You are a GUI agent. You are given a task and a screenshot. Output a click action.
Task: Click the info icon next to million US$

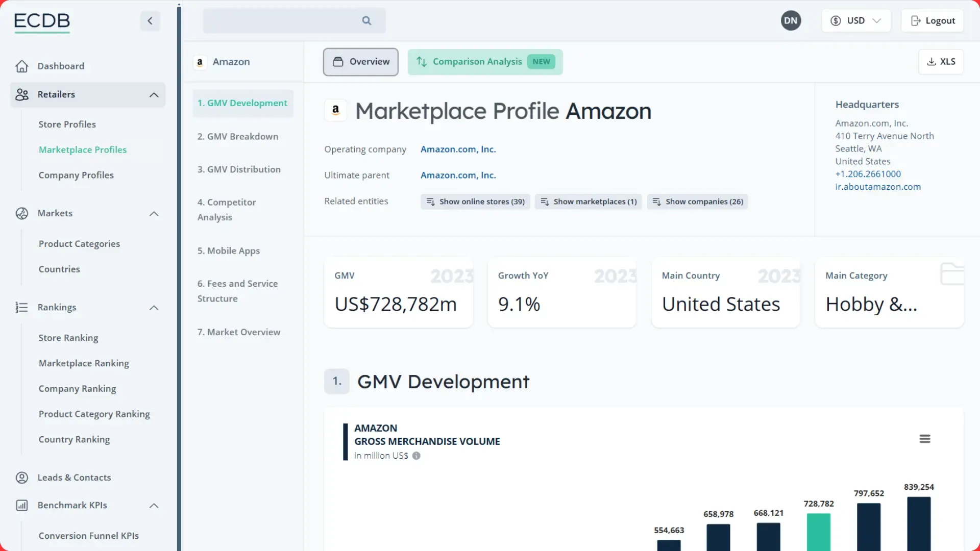coord(416,456)
